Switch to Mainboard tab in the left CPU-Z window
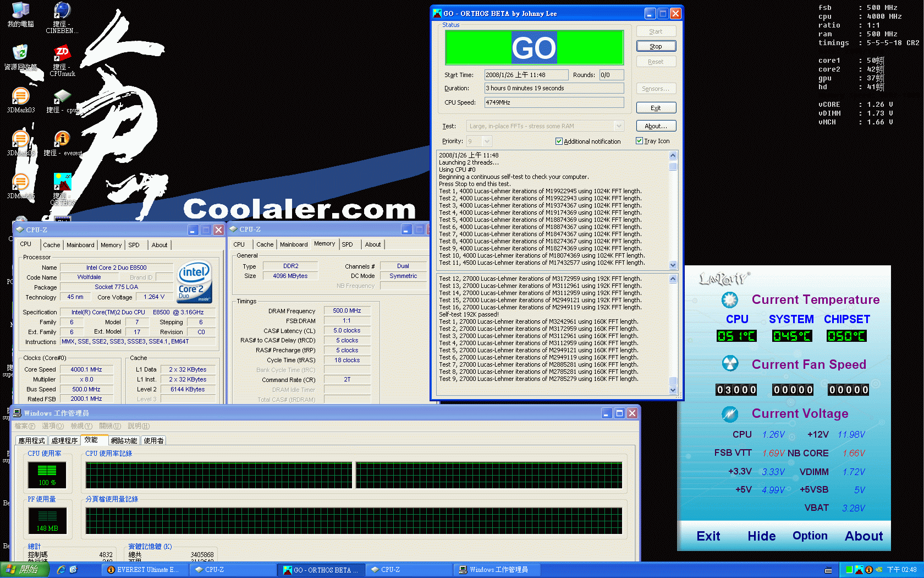 tap(80, 245)
